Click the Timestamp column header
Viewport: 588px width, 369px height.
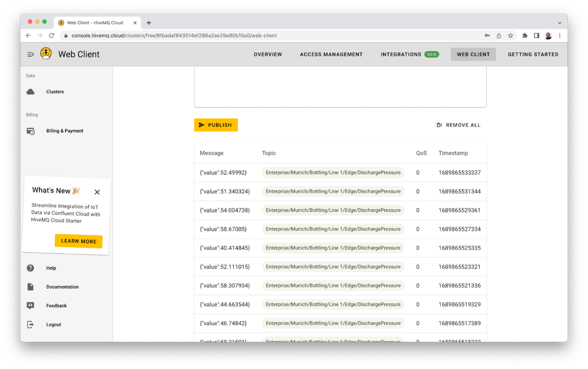coord(453,153)
